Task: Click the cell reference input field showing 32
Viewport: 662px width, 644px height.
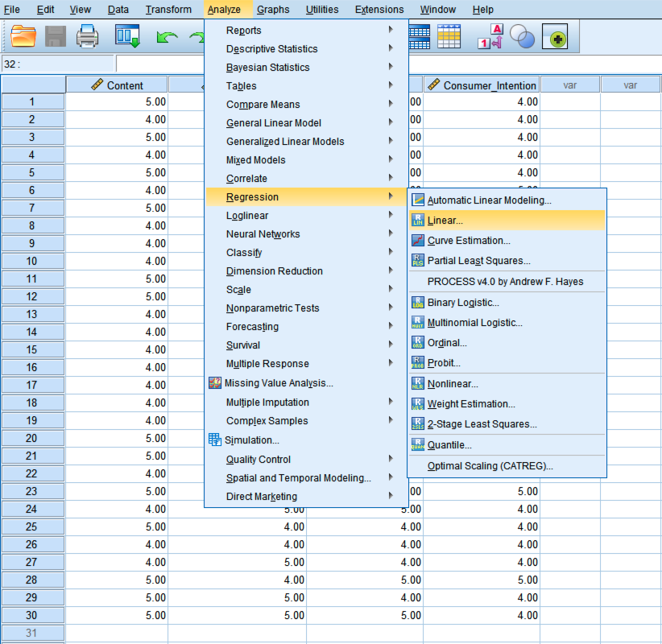Action: click(x=56, y=63)
